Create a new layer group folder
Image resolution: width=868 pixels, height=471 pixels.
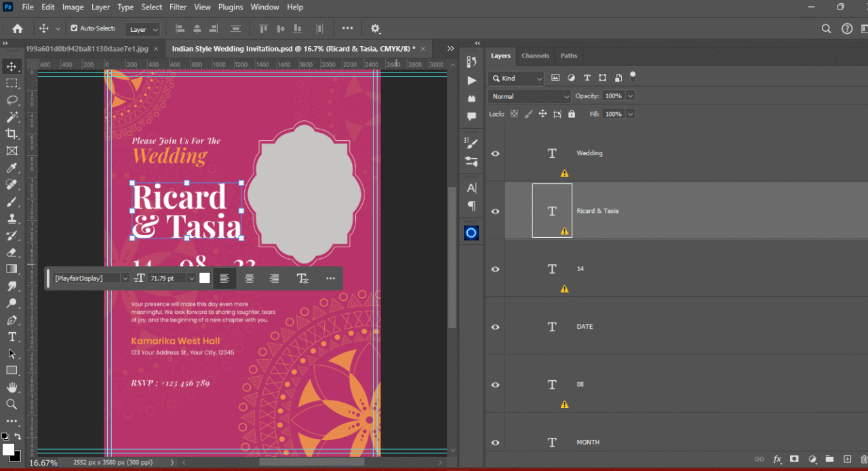(829, 459)
